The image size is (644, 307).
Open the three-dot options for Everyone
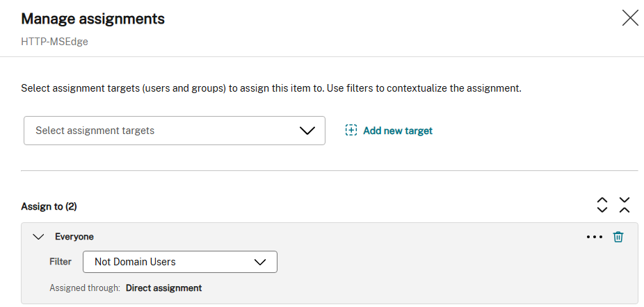click(x=595, y=237)
